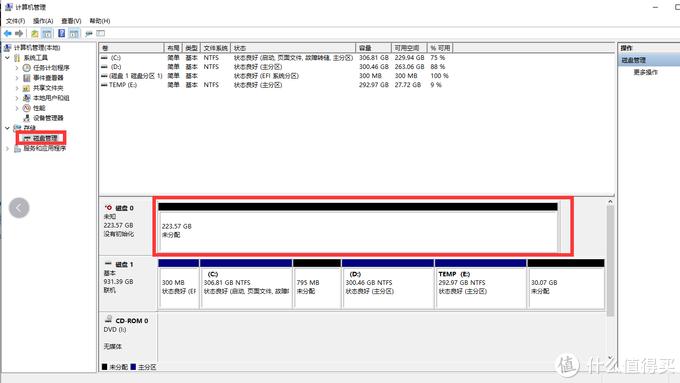Open the 文件(F) menu
This screenshot has height=383, width=680.
coord(16,21)
